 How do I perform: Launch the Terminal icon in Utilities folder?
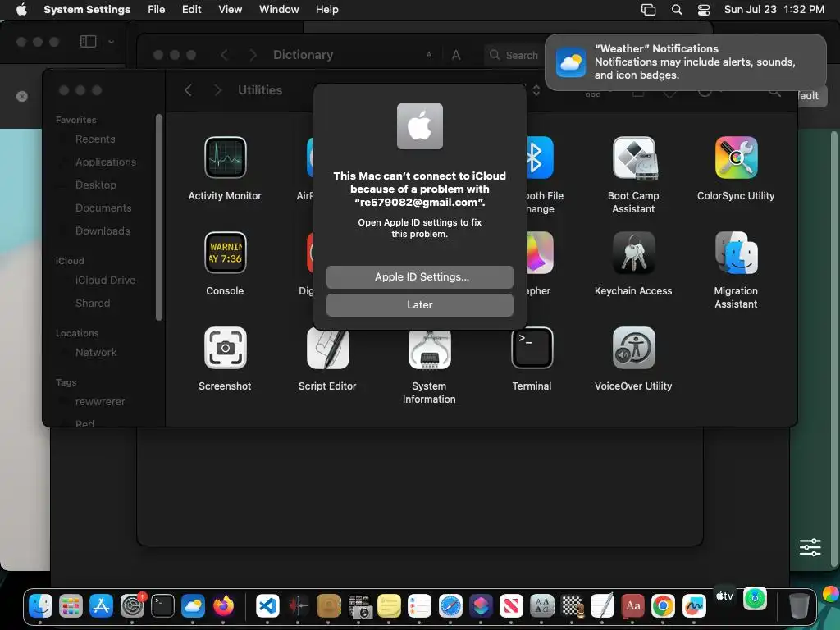click(x=532, y=348)
